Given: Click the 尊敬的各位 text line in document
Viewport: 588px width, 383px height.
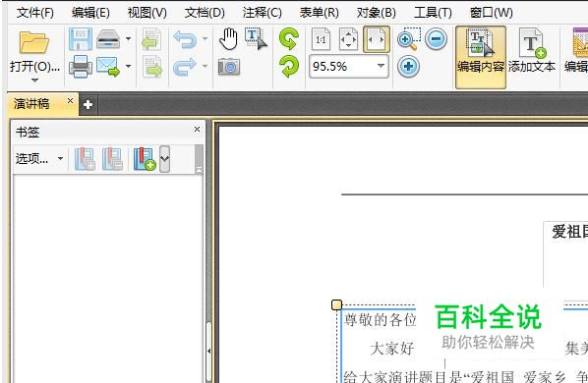Looking at the screenshot, I should click(x=381, y=320).
